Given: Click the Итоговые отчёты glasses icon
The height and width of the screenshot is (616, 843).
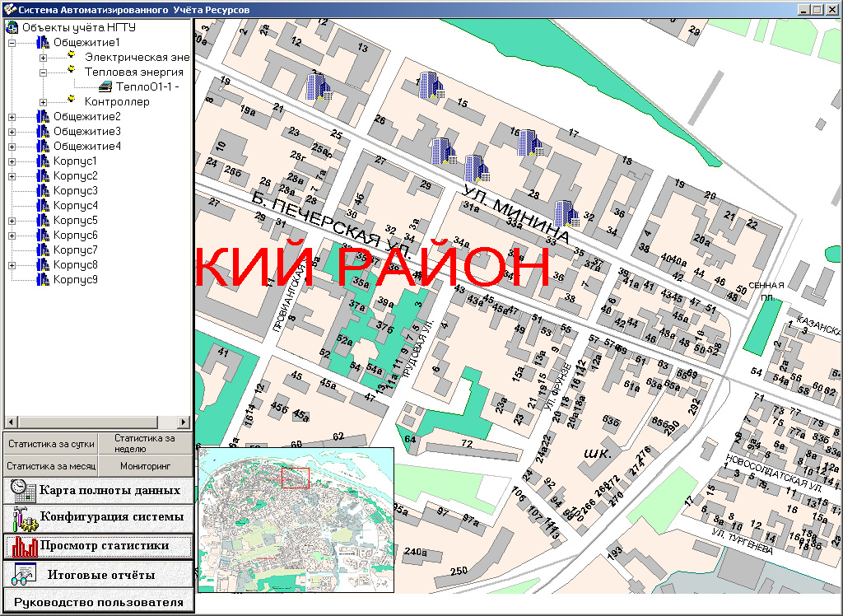Looking at the screenshot, I should [24, 575].
